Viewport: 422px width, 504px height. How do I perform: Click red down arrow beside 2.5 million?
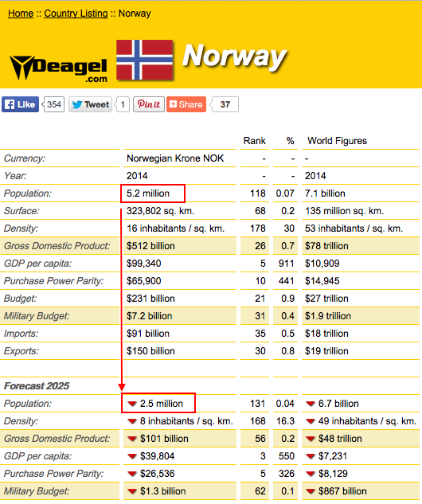click(132, 404)
